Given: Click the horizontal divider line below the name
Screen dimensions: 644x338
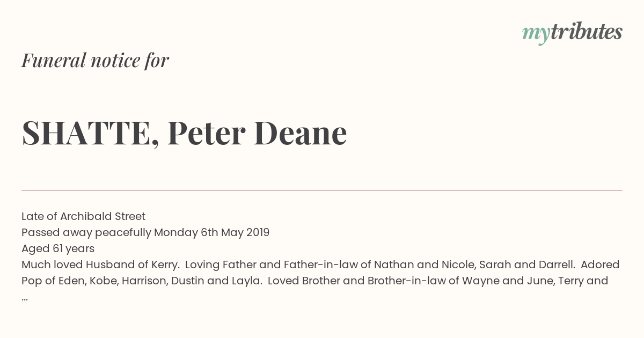Looking at the screenshot, I should point(322,190).
